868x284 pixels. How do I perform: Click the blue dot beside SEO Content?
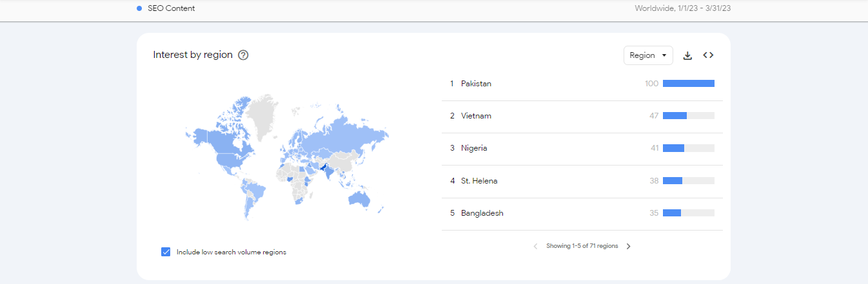pos(139,8)
